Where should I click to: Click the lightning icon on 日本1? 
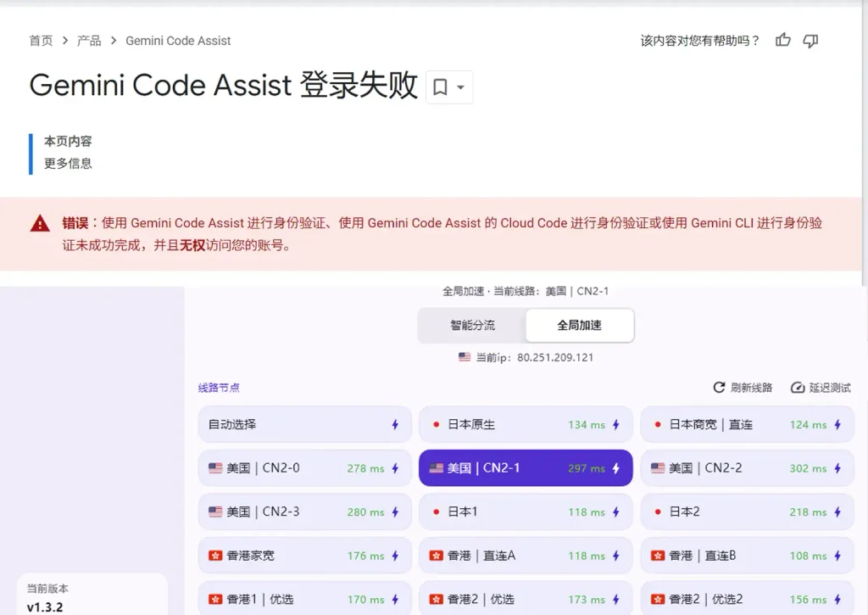[616, 512]
